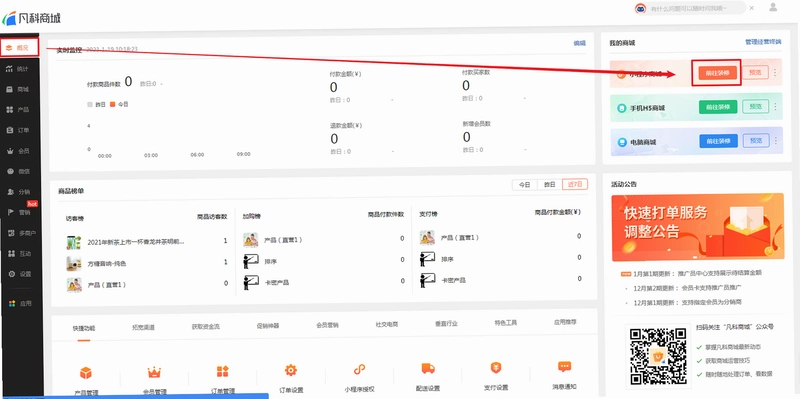Screen dimensions: 800x399
Task: Switch to the 社交电商 tab
Action: point(387,324)
